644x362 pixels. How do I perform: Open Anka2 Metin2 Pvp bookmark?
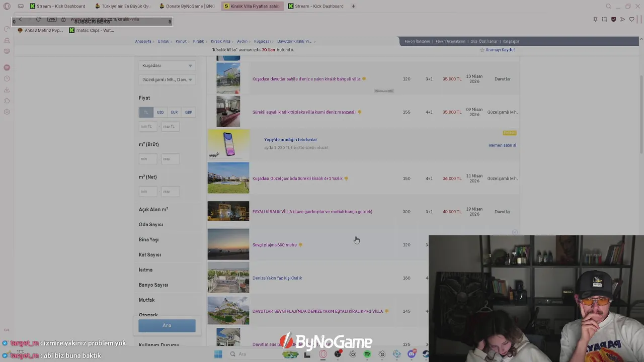click(40, 30)
